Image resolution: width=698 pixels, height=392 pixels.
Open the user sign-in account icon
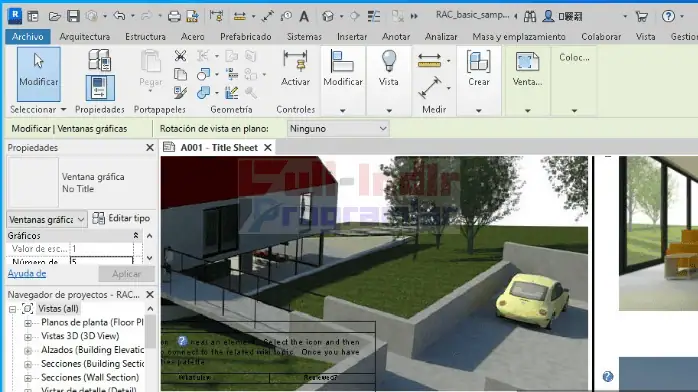click(x=548, y=16)
